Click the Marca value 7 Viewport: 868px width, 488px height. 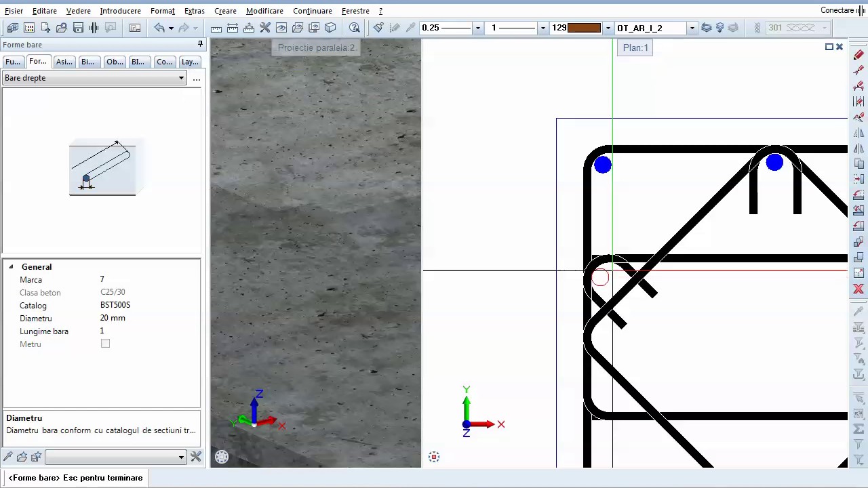[102, 279]
